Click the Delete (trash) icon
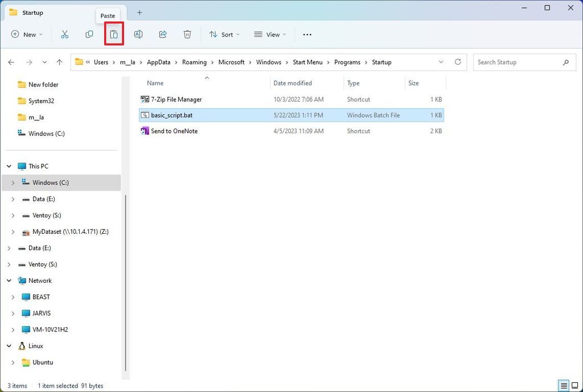 [x=187, y=34]
